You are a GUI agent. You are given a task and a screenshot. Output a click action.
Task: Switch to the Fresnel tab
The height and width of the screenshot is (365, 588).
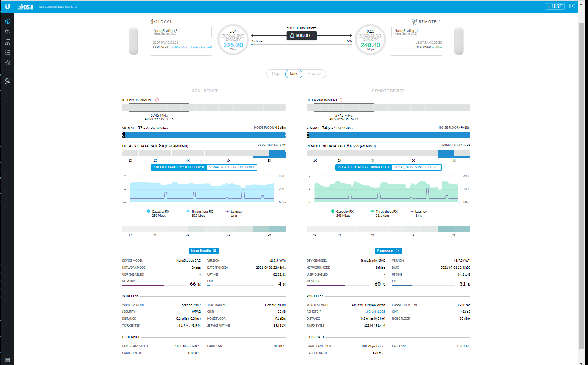click(314, 74)
